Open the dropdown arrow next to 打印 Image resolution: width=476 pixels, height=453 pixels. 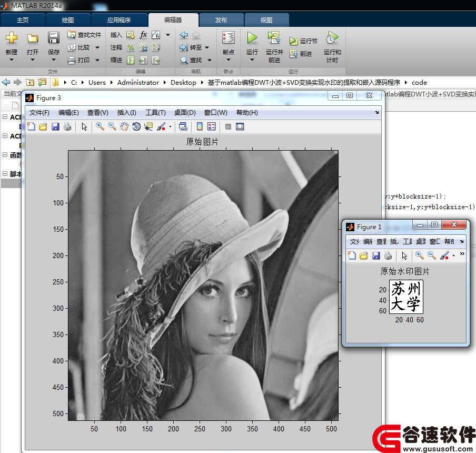click(x=97, y=60)
